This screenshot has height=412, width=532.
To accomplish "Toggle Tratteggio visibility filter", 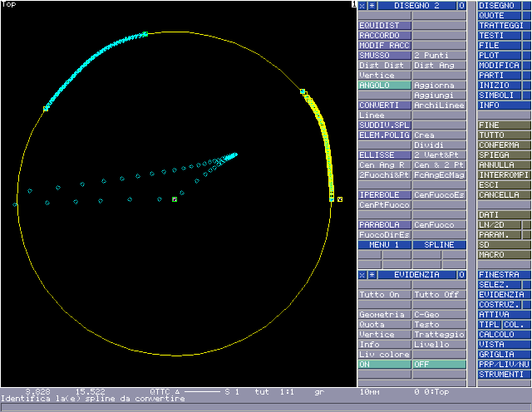I will (x=440, y=335).
